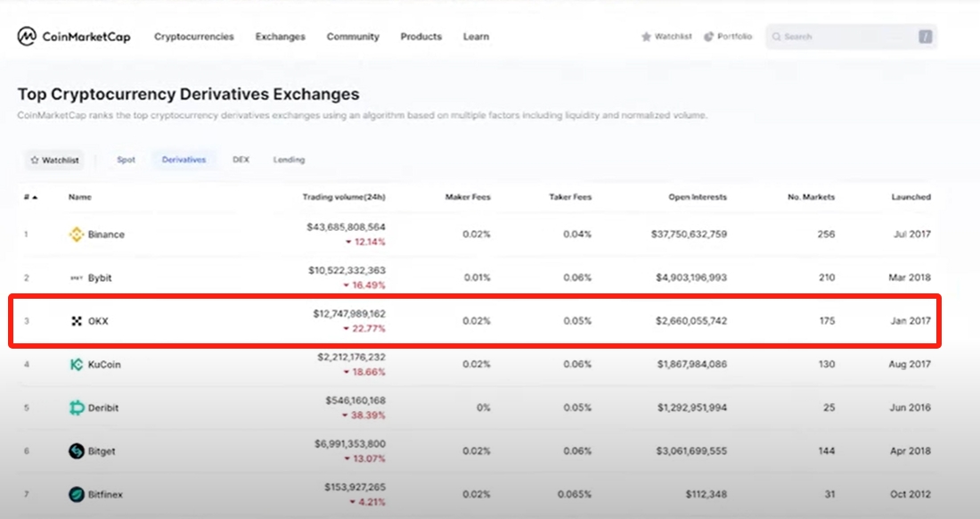Open the Community menu
This screenshot has height=519, width=980.
click(x=353, y=37)
